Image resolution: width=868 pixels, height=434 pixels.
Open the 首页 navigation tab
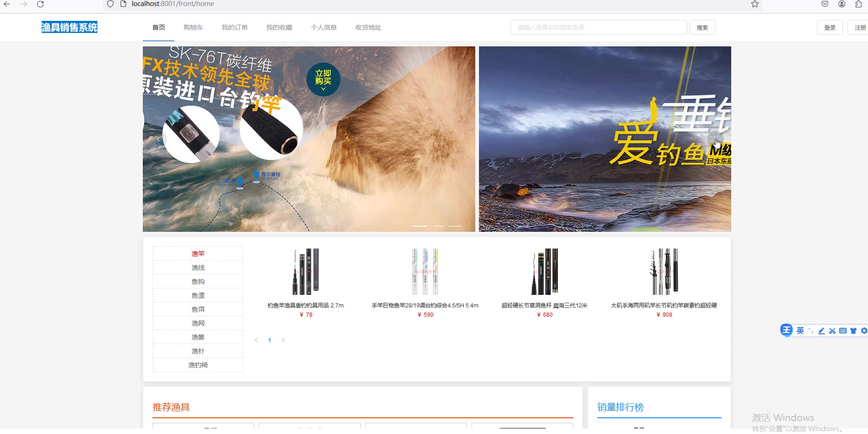[x=159, y=27]
